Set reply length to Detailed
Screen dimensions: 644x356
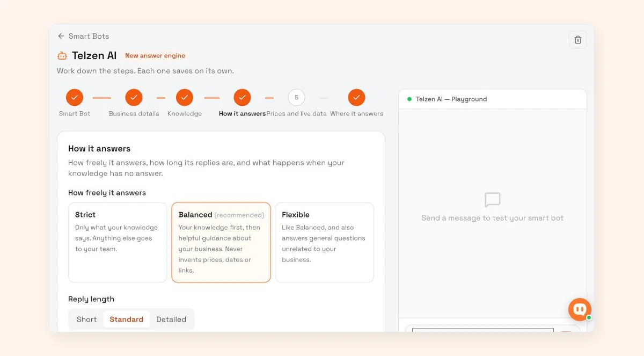pos(171,319)
